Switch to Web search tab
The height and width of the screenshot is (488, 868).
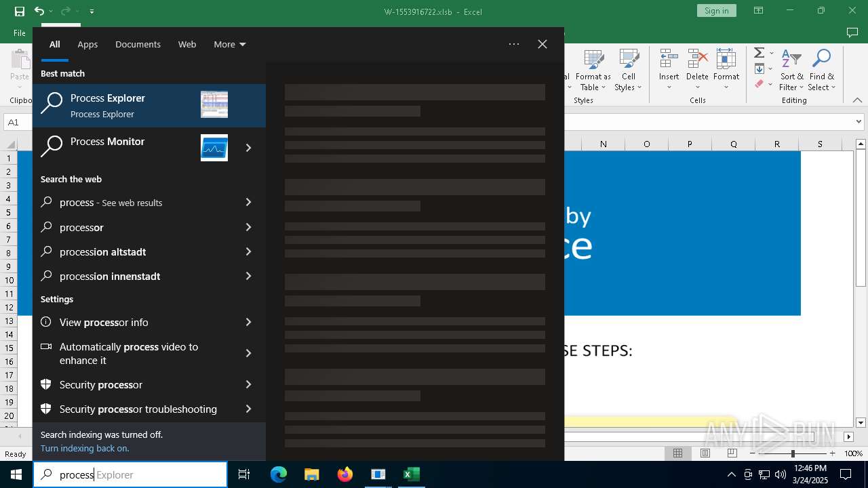click(x=187, y=45)
